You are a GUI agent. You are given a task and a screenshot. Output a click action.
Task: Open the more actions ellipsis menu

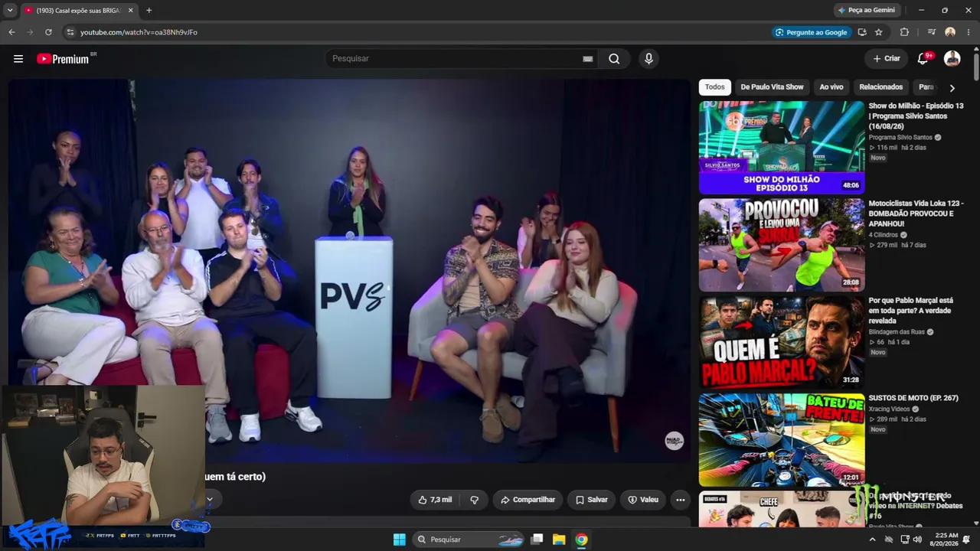(681, 500)
